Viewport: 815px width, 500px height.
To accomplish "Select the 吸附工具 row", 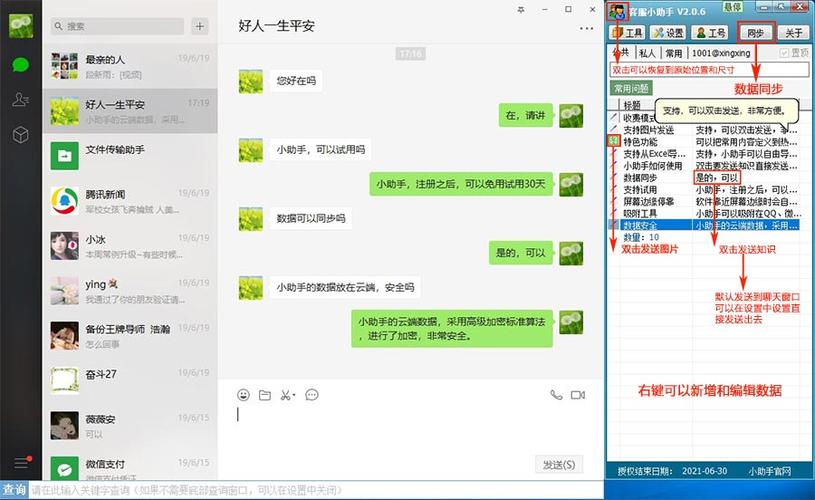I will (x=704, y=214).
